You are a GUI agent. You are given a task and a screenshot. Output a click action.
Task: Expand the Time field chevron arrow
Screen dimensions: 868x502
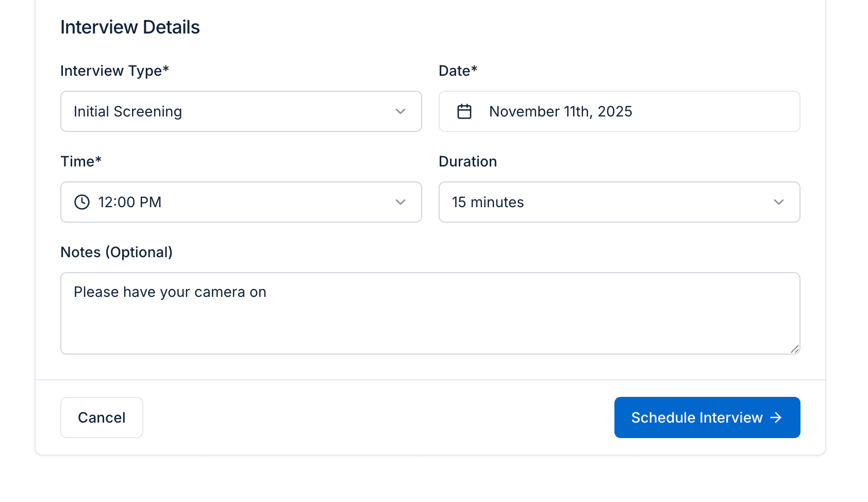400,202
